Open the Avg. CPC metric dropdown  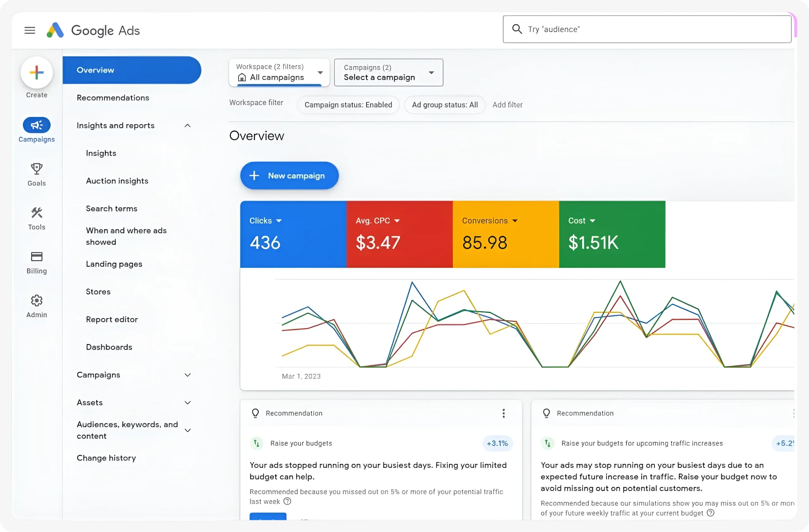point(397,221)
